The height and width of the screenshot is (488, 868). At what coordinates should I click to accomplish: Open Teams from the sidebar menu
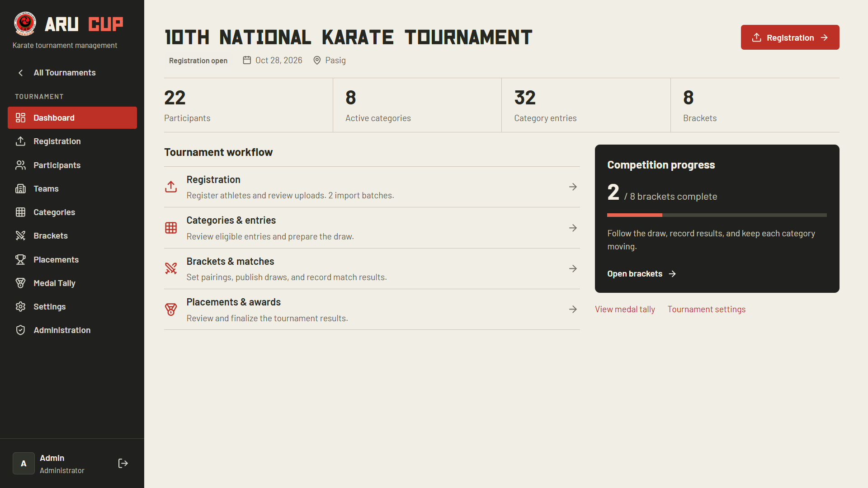[x=72, y=189]
